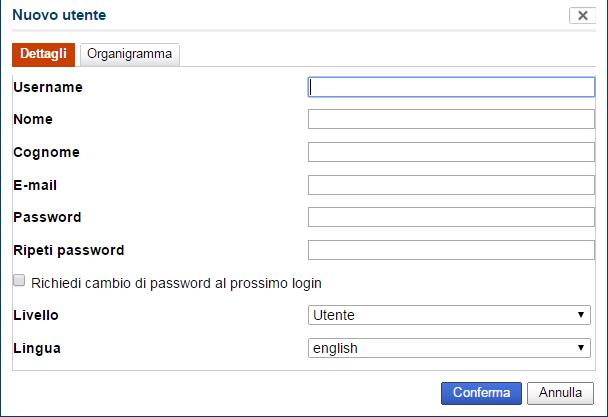Select the Cognome input box
Screen dimensions: 608x417
pos(451,153)
